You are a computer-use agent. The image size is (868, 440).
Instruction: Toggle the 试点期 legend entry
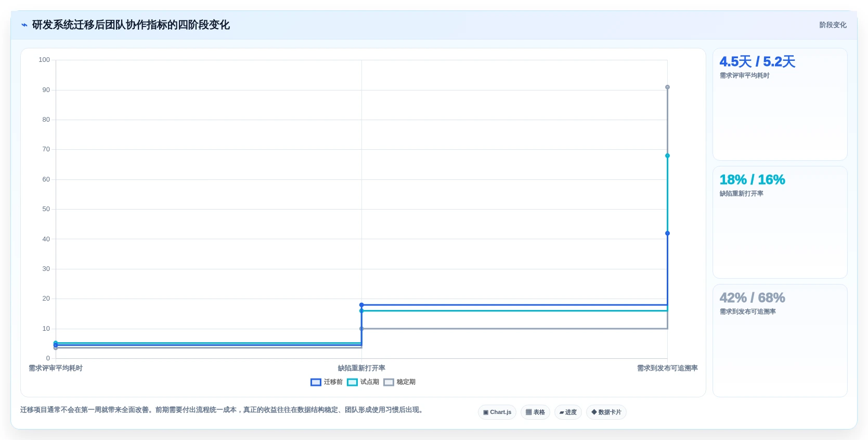tap(363, 382)
